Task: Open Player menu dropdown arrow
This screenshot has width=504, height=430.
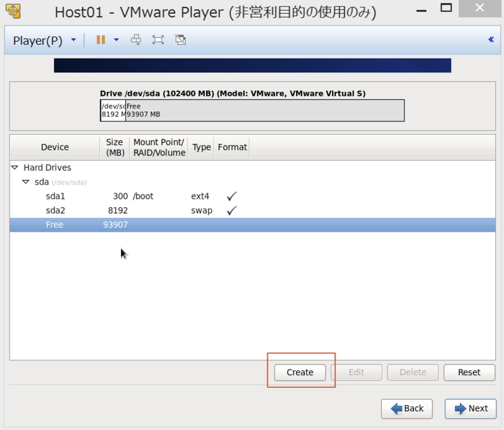Action: click(x=74, y=40)
